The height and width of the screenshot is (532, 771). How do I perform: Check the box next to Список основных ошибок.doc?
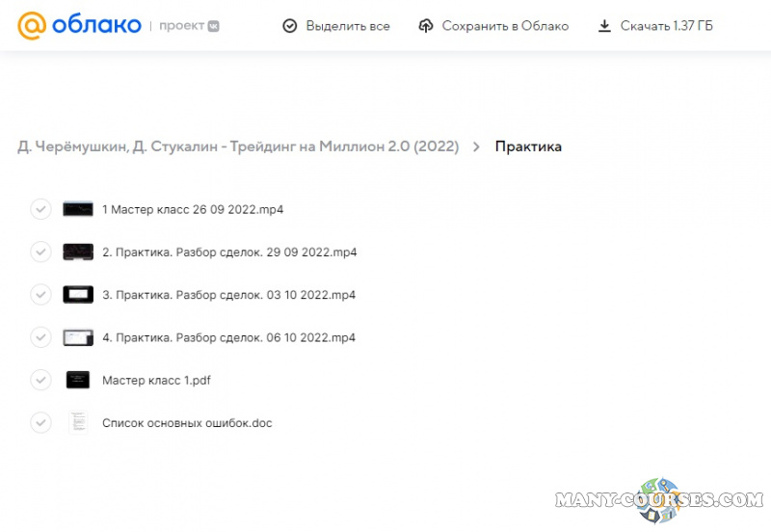(40, 422)
